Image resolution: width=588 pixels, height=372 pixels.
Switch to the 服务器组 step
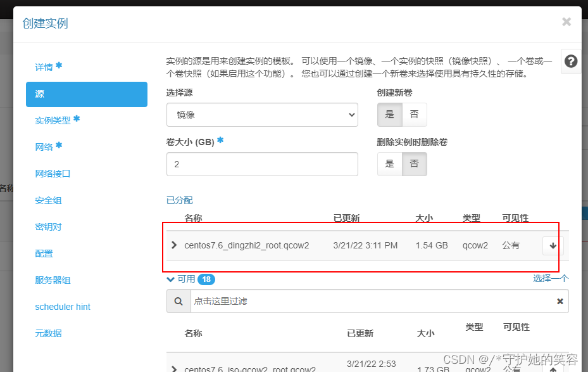click(53, 280)
